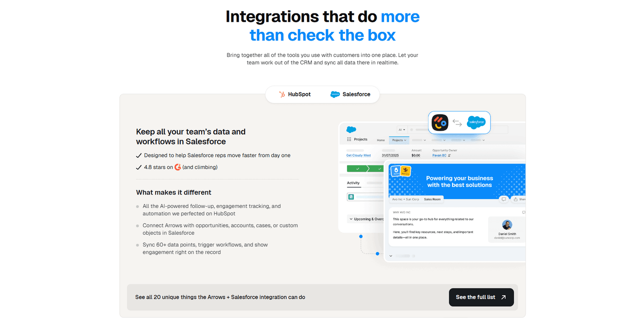
Task: Click the 31/07/2025 date value
Action: (x=390, y=155)
